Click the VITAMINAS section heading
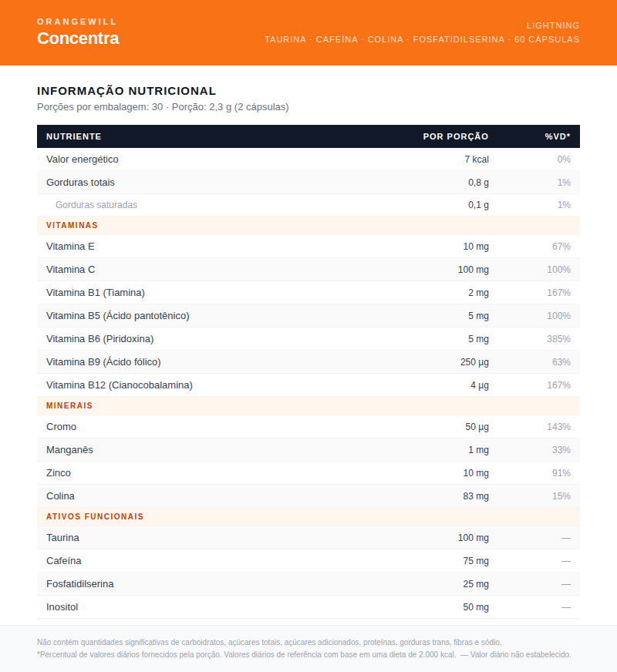 click(x=72, y=226)
